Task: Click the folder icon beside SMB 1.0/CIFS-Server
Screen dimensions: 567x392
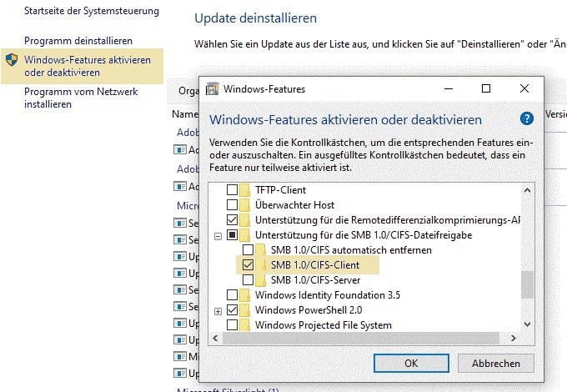Action: 261,280
